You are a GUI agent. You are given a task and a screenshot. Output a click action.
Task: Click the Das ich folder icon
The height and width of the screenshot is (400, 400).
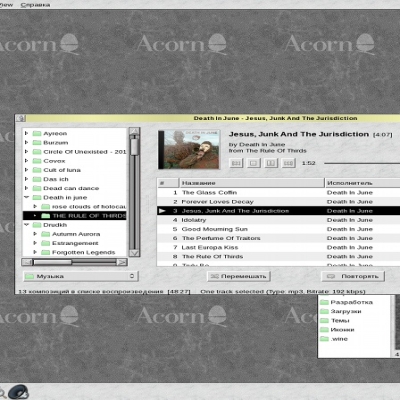point(37,179)
